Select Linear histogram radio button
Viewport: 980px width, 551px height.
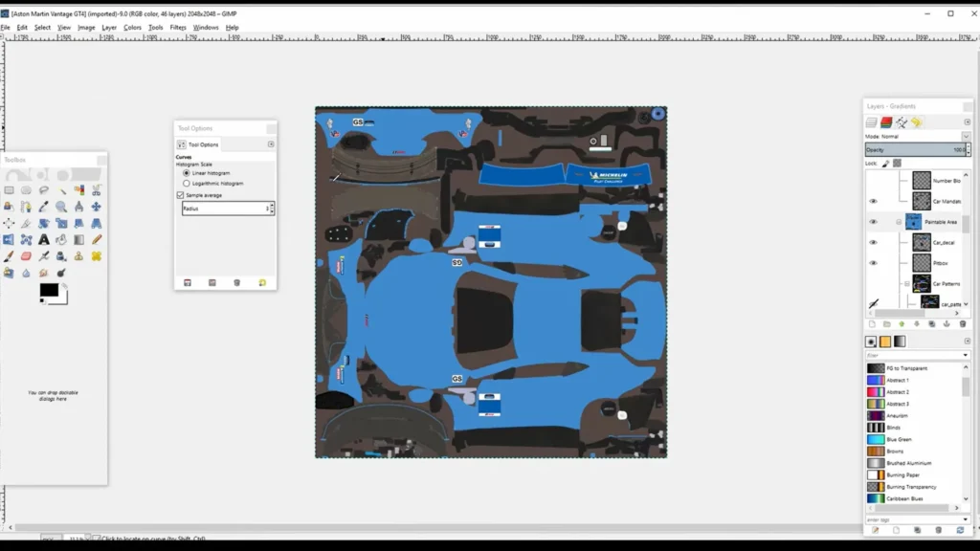pos(187,173)
